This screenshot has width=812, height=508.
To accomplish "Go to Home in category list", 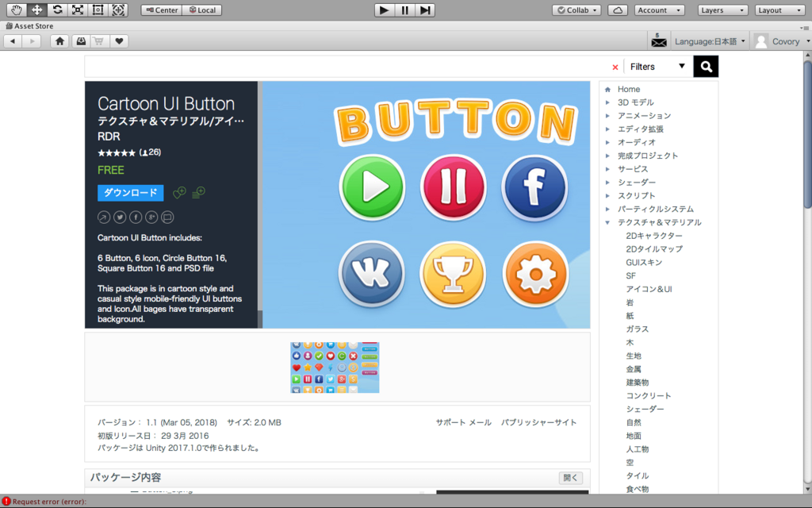I will coord(629,89).
